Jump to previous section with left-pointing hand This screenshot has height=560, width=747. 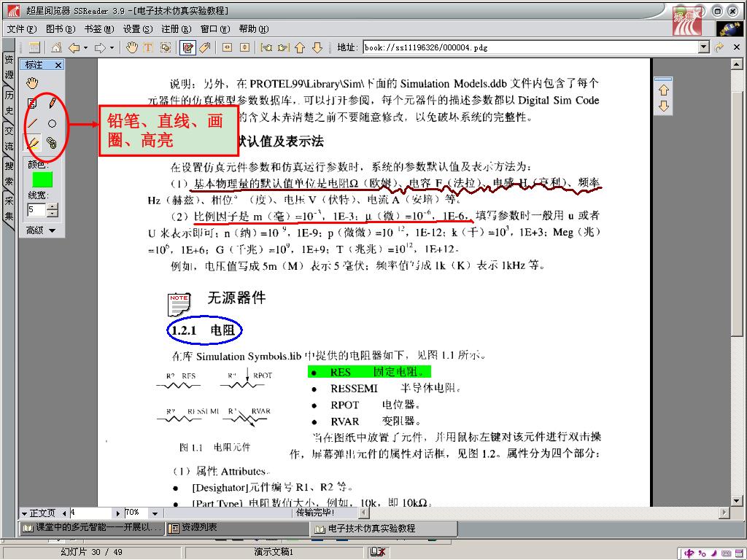[267, 47]
